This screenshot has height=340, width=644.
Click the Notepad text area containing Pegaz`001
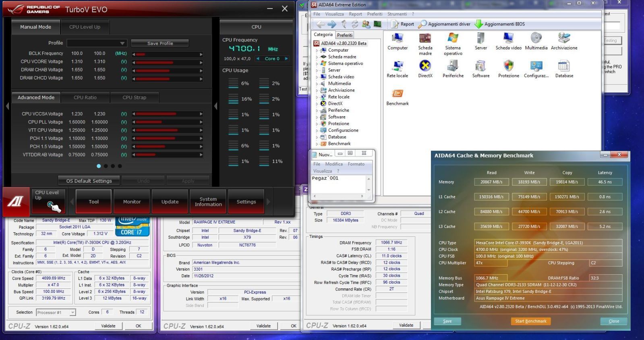(339, 184)
